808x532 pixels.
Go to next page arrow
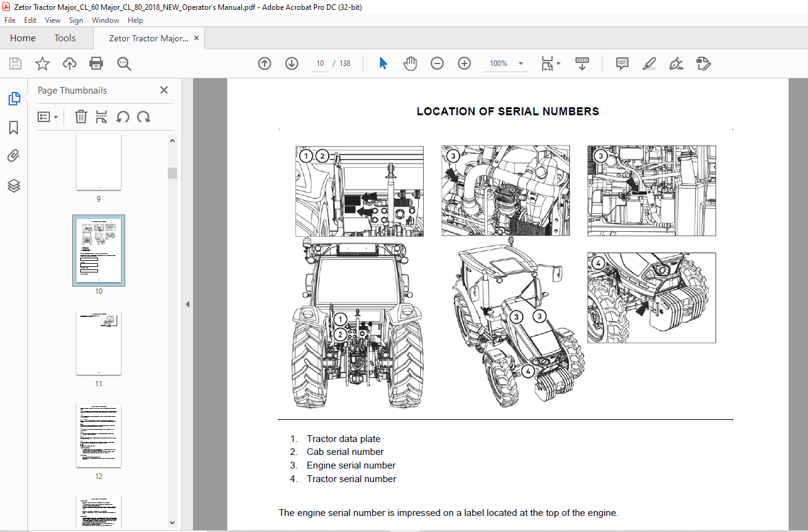(x=292, y=63)
